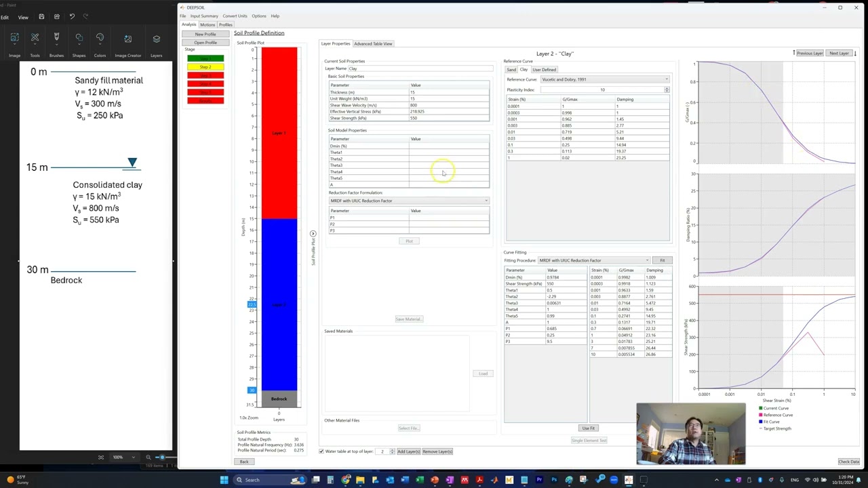Open Excel from the taskbar
Screen dimensions: 868x488
(420, 480)
